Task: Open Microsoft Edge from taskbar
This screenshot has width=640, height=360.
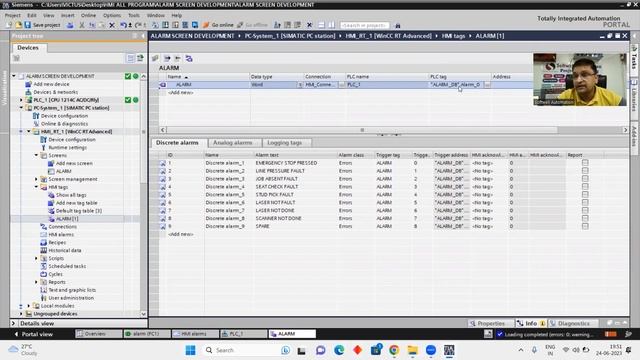Action: click(339, 350)
